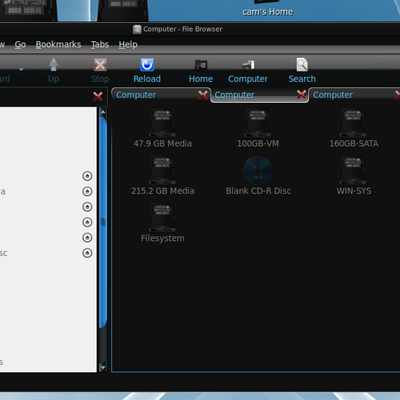Open Search from the toolbar
Image resolution: width=400 pixels, height=400 pixels.
302,70
